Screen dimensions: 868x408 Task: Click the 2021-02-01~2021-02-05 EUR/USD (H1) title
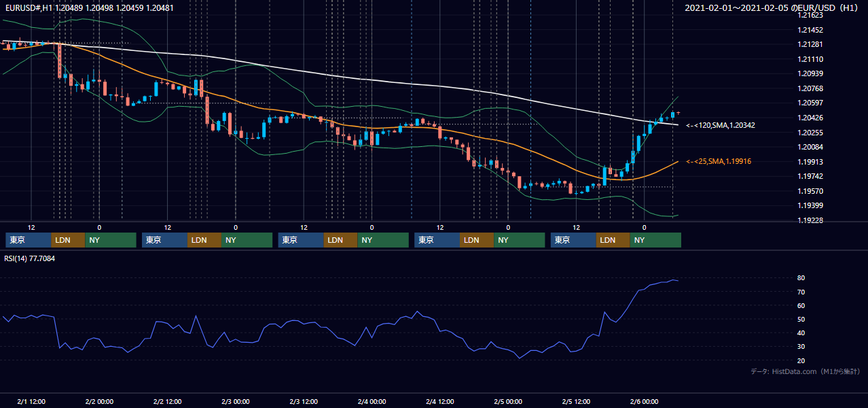point(772,8)
